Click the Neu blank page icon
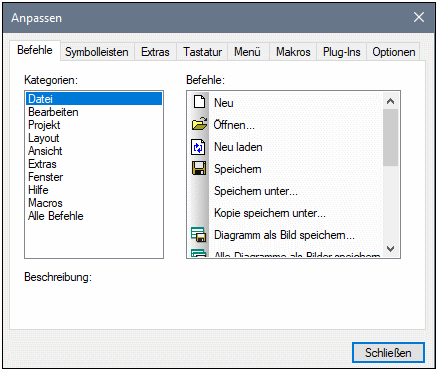 tap(199, 102)
